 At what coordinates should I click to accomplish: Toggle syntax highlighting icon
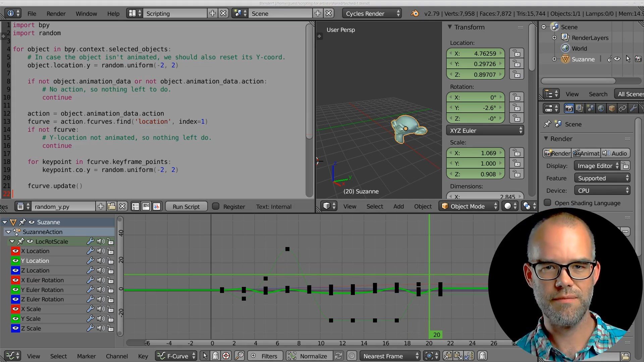coord(157,206)
